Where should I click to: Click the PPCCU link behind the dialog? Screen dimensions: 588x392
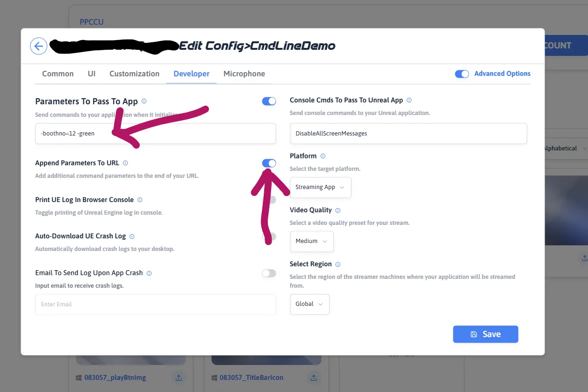pos(92,22)
